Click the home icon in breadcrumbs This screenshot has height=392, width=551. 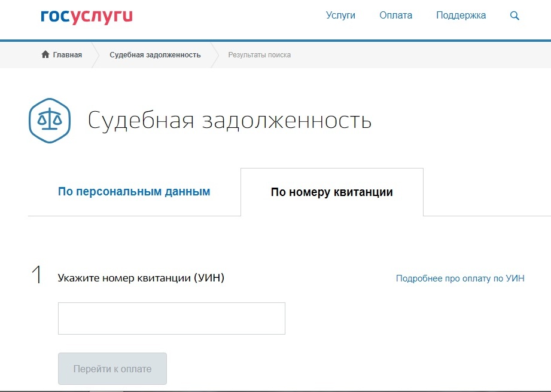coord(45,55)
